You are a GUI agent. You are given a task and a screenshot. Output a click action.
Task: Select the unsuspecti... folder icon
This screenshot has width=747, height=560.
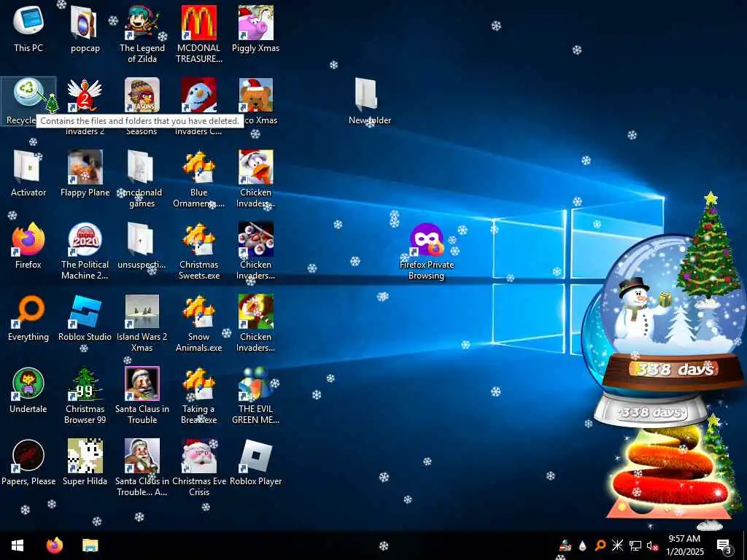pyautogui.click(x=142, y=245)
